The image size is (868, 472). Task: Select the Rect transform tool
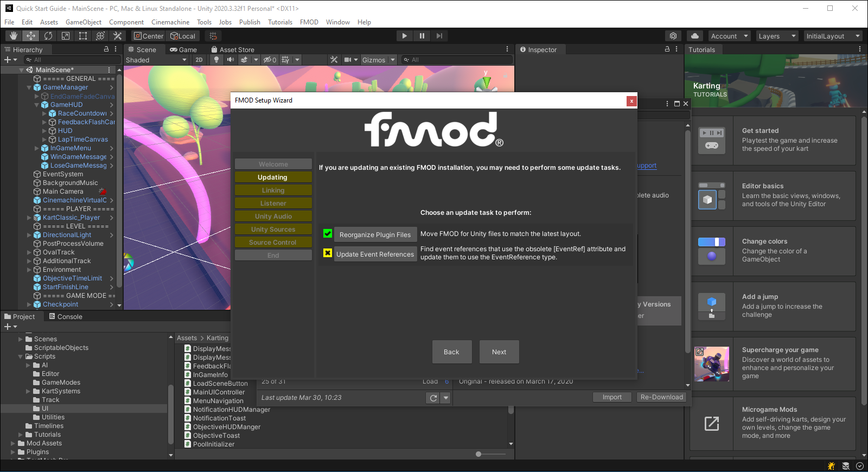[83, 36]
